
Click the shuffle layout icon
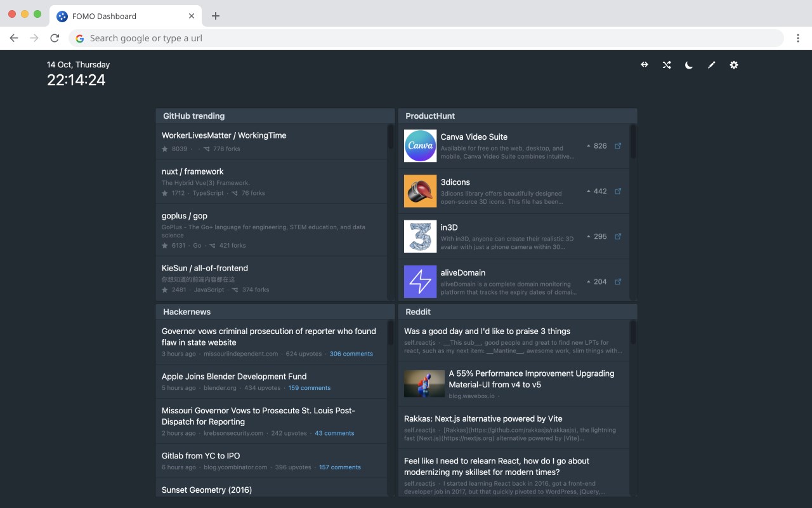[667, 65]
